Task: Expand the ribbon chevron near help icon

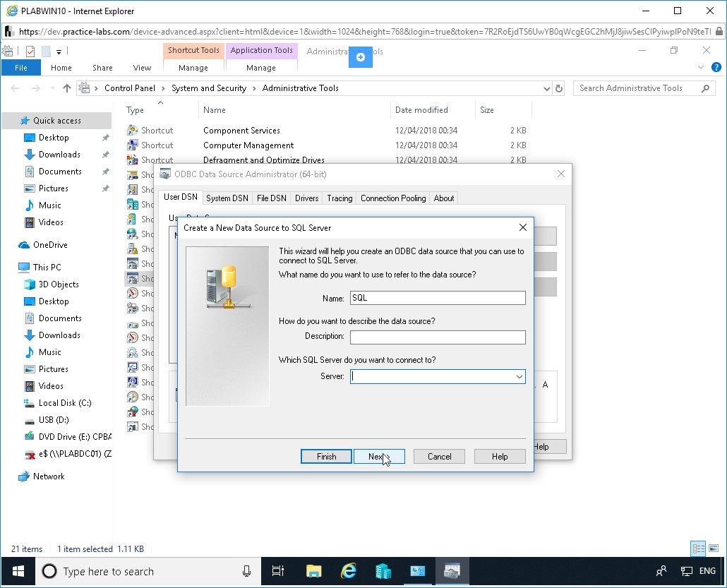Action: [x=701, y=67]
